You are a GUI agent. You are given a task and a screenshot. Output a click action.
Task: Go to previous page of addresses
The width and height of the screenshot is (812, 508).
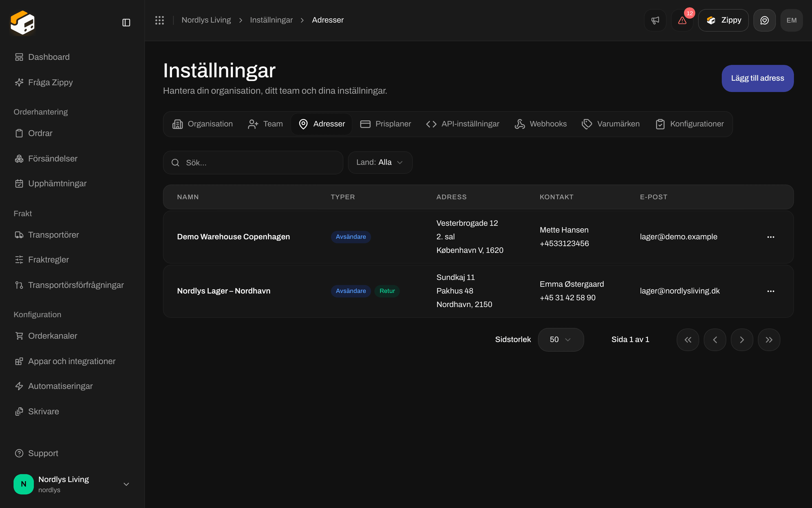click(715, 340)
